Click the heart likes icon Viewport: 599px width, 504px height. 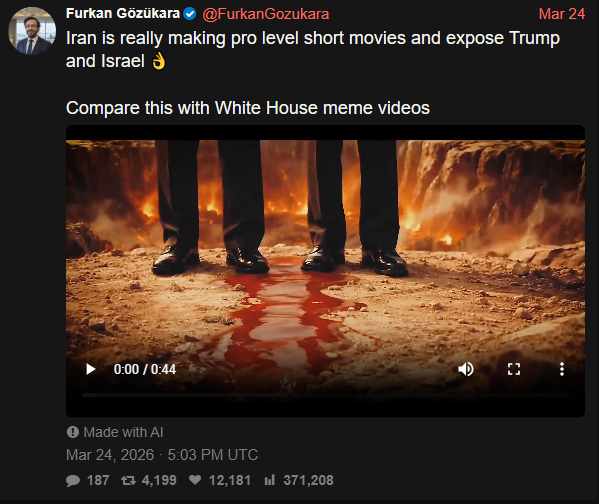pyautogui.click(x=195, y=480)
